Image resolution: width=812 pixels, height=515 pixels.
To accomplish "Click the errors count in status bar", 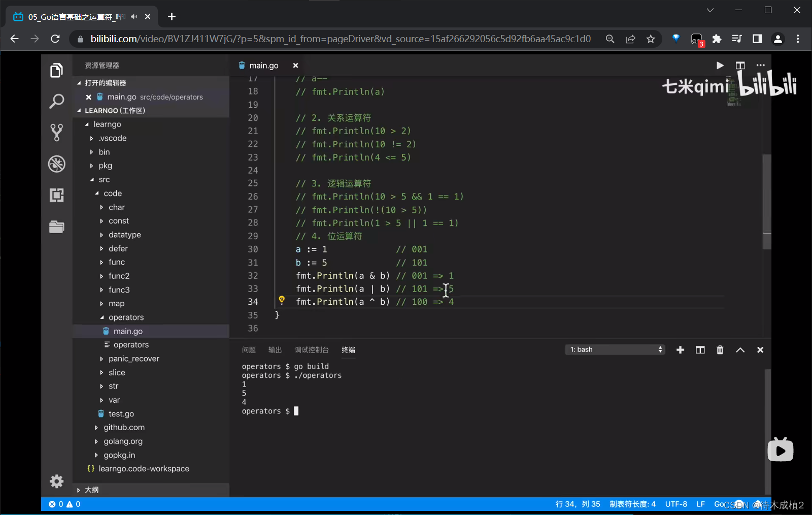I will [x=56, y=504].
